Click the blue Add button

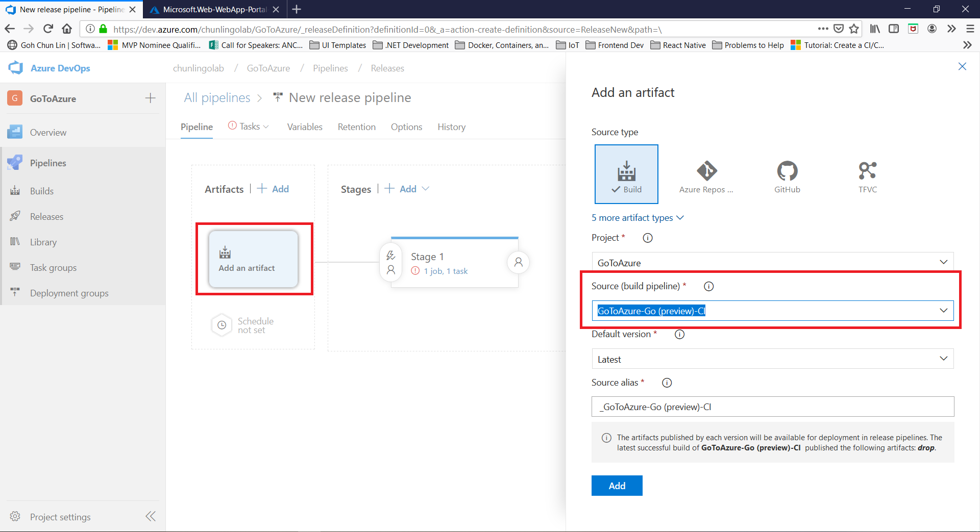click(617, 486)
